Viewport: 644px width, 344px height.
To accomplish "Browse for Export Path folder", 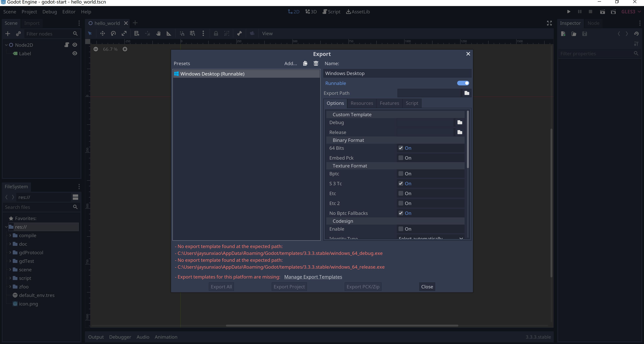I will point(467,93).
